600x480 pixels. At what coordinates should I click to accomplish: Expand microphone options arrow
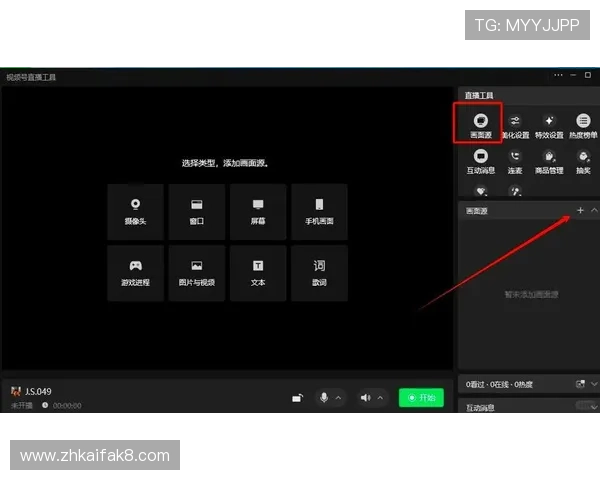338,398
